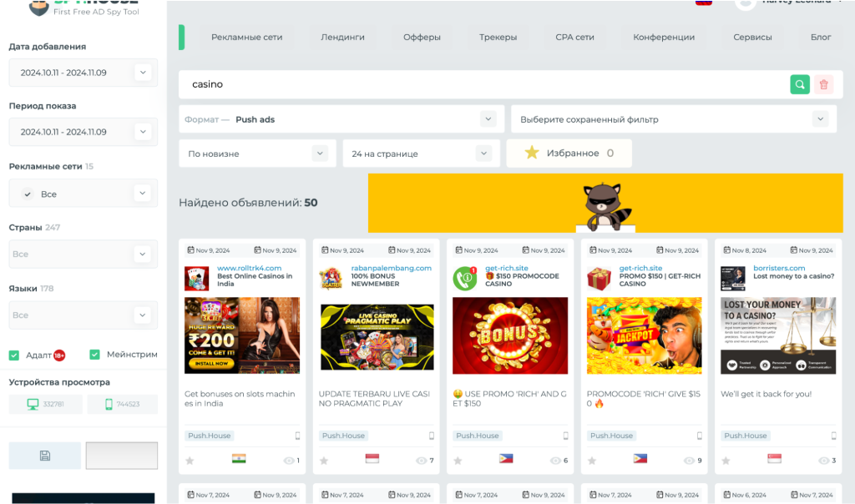The height and width of the screenshot is (504, 855).
Task: Uncheck the Адалт 18+ checkbox
Action: [x=14, y=355]
